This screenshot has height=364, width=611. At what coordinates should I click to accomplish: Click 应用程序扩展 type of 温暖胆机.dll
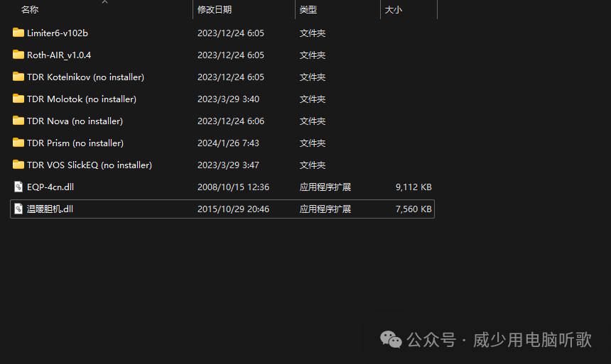(x=325, y=209)
